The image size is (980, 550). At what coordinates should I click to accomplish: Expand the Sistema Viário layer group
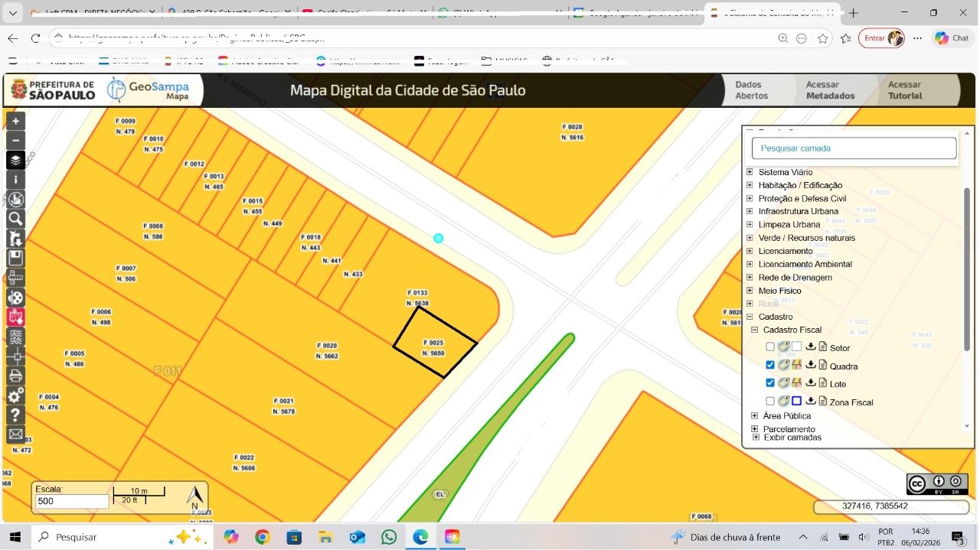750,172
